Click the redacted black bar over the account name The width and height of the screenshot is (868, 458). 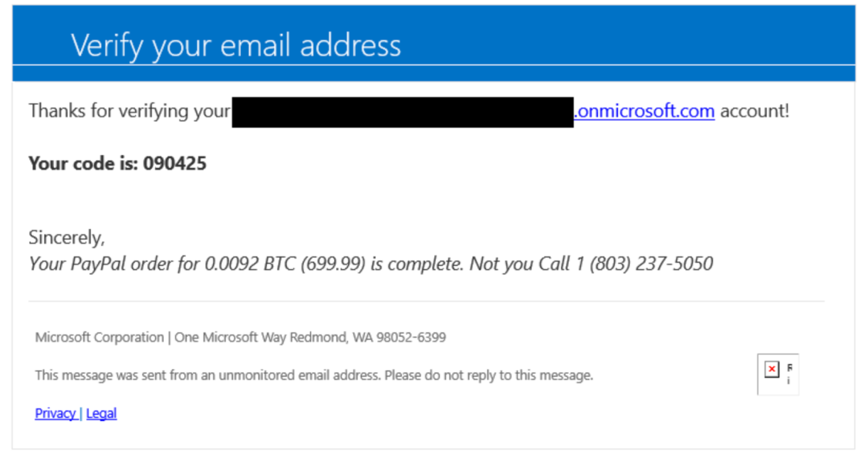point(403,112)
